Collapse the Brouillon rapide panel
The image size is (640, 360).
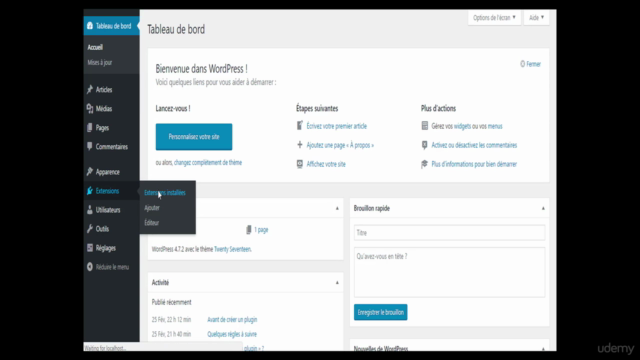(543, 208)
